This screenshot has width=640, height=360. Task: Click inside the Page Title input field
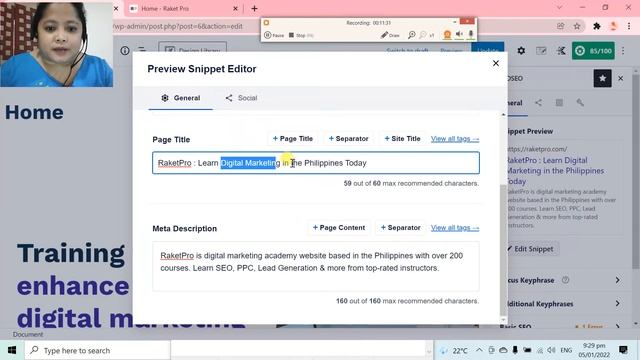[x=316, y=163]
